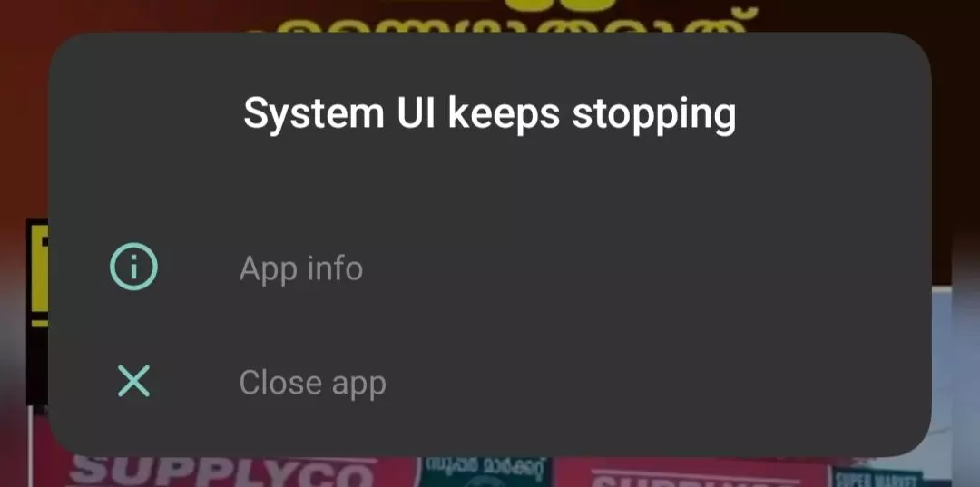Tap the teal X icon
This screenshot has width=980, height=487.
(133, 382)
